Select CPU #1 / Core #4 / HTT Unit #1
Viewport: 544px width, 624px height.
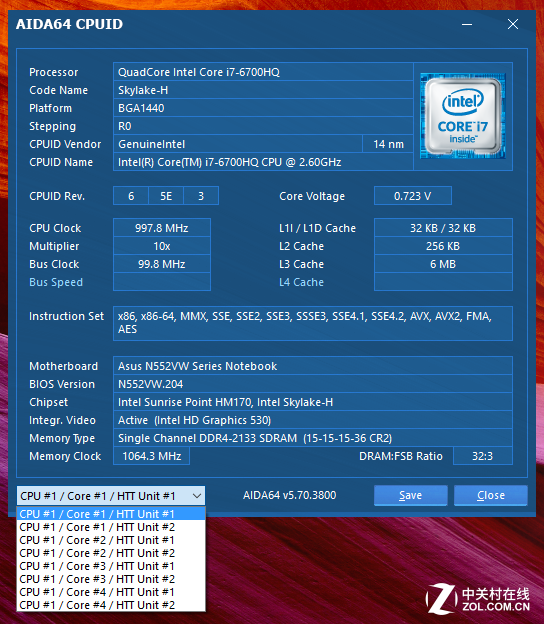111,592
